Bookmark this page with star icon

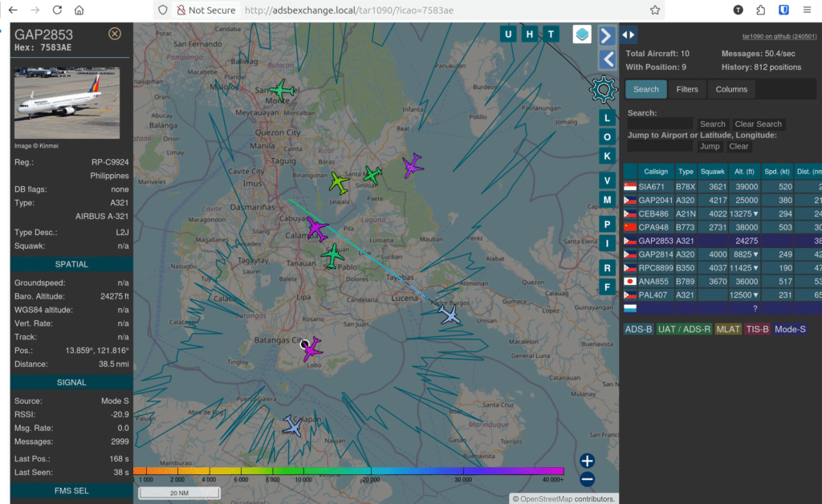[x=655, y=10]
